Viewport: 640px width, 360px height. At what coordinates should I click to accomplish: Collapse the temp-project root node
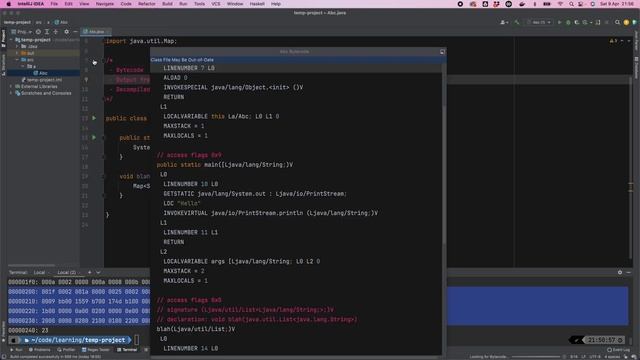pos(11,40)
